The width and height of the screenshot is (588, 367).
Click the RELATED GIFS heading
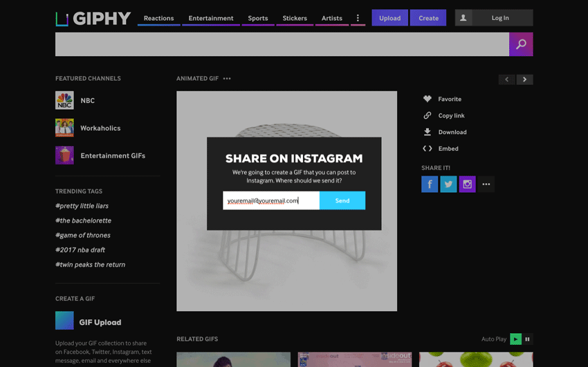coord(197,339)
